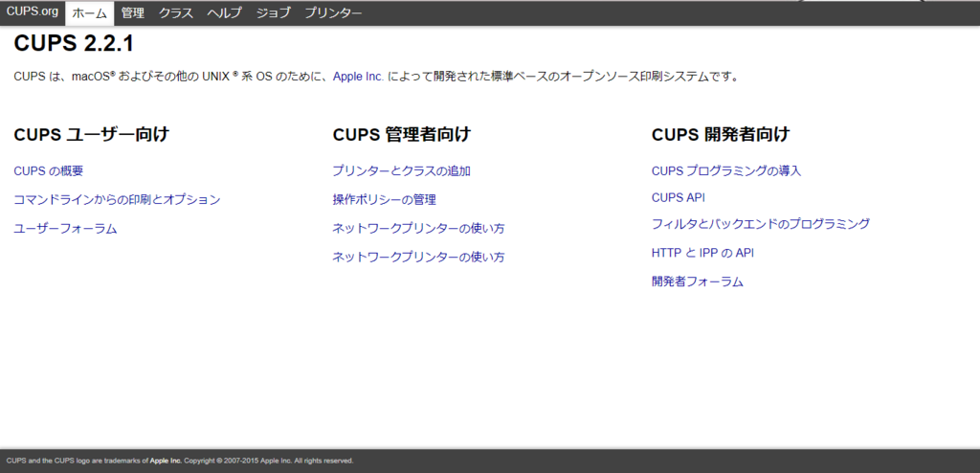Follow the Apple Inc. link in the intro sentence
The width and height of the screenshot is (980, 473).
point(358,77)
